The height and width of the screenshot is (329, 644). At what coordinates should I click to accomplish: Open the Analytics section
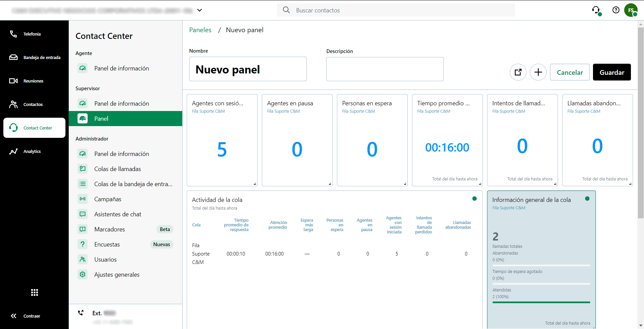point(32,151)
